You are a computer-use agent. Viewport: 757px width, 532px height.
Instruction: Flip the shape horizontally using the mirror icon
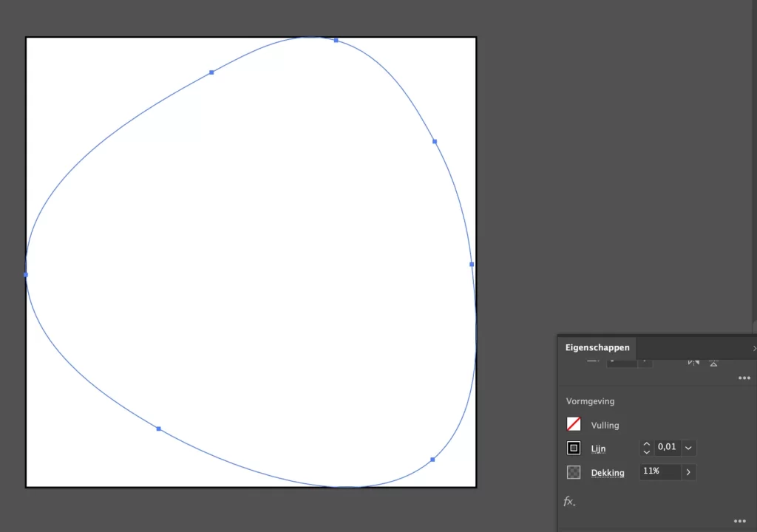coord(693,361)
